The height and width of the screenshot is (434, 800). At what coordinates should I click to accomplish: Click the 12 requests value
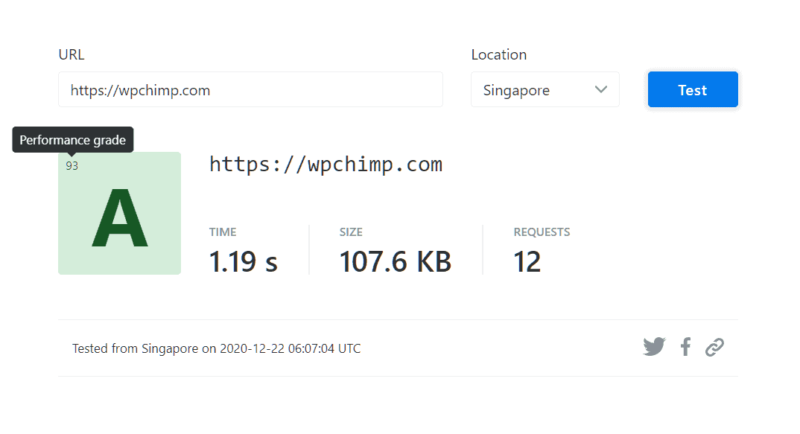(x=527, y=262)
